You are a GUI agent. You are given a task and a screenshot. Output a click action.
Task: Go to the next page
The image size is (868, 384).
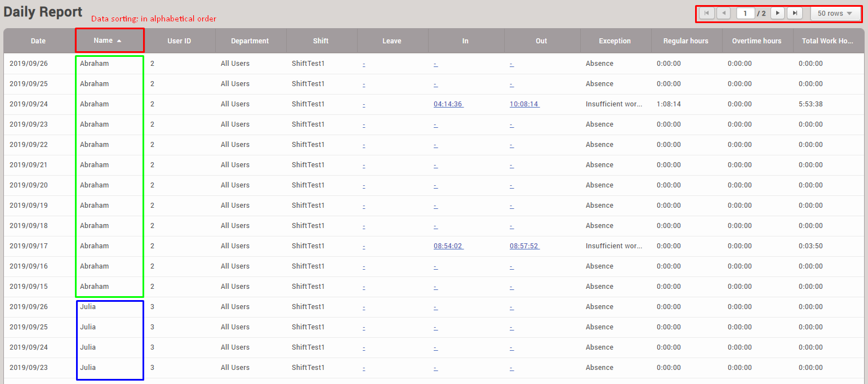click(x=778, y=13)
